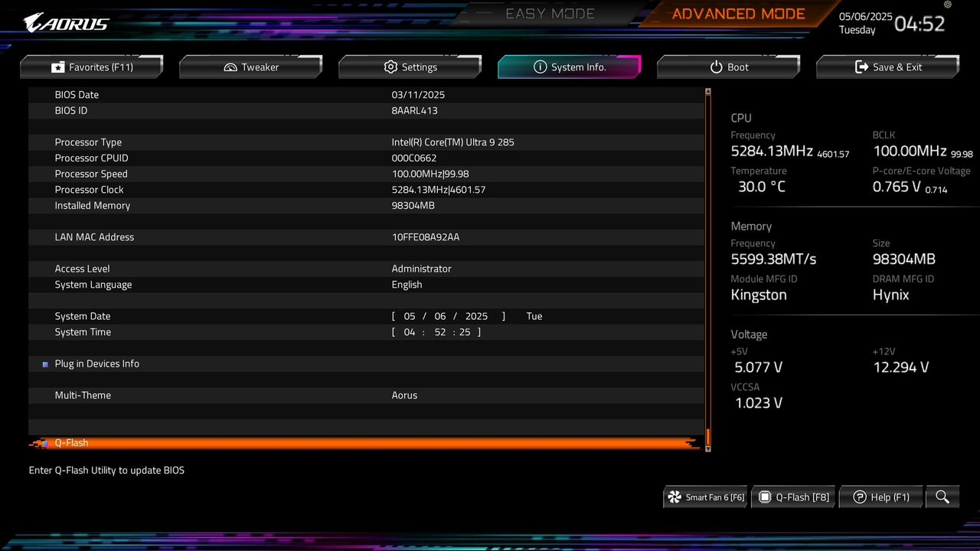Switch to the Favorites (F11) tab

91,67
